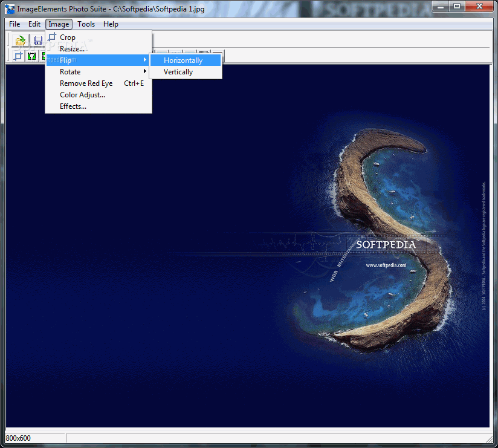Close the ImageElements Photo Suite window
498x448 pixels.
[x=479, y=7]
